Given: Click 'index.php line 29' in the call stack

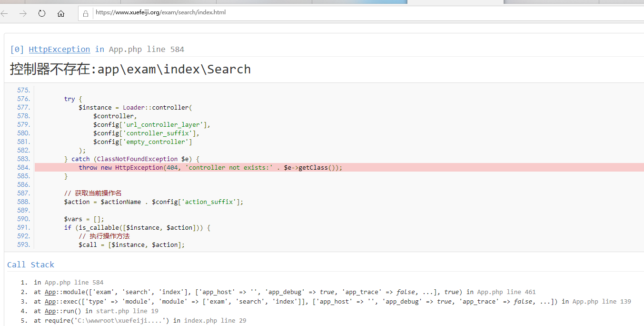Looking at the screenshot, I should (x=215, y=320).
